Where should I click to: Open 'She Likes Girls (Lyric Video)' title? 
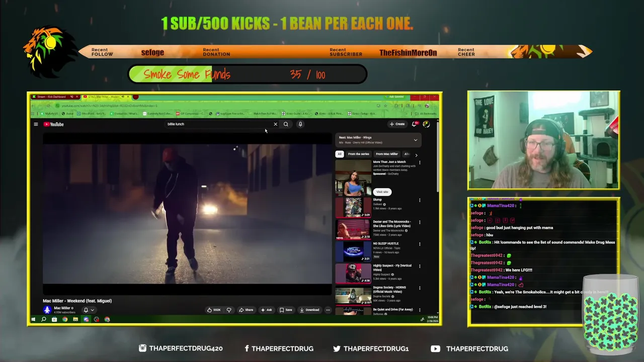point(391,224)
